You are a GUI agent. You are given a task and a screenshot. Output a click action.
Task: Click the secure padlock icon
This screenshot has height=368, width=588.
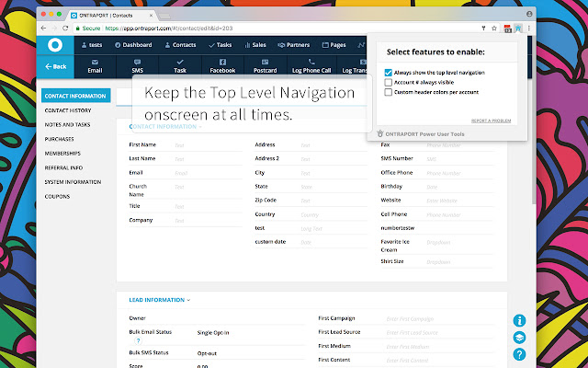pyautogui.click(x=77, y=29)
